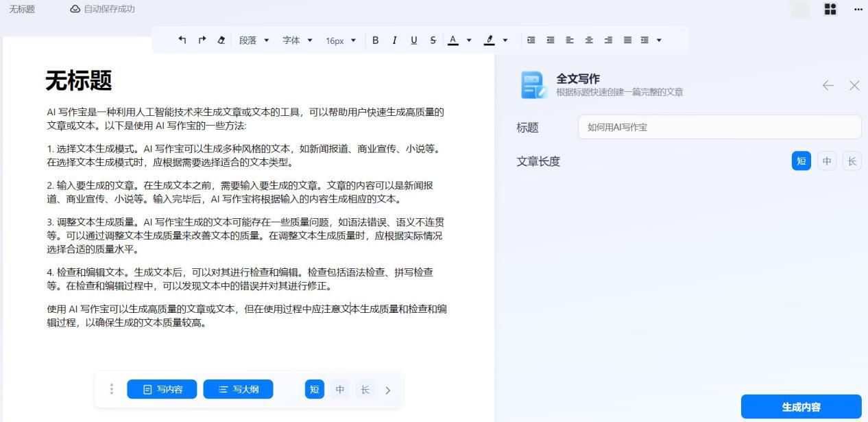The height and width of the screenshot is (422, 868).
Task: Click the 无标题 document name at top
Action: 22,9
